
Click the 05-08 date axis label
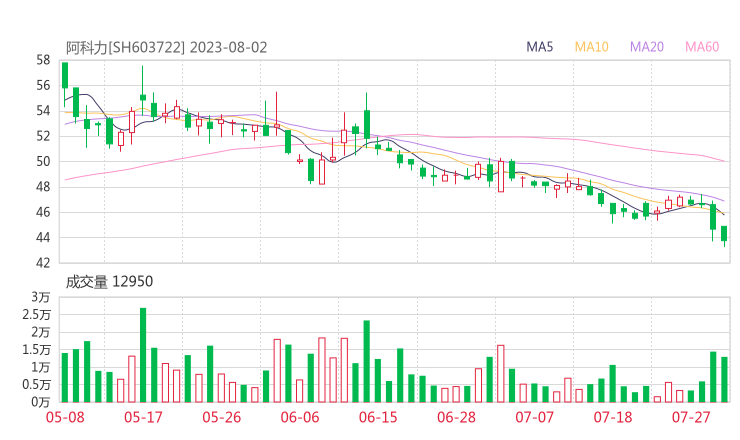coord(65,417)
